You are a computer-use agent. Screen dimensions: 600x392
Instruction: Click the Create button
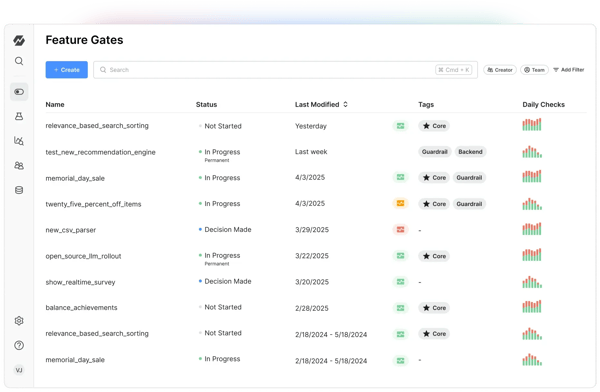coord(67,70)
